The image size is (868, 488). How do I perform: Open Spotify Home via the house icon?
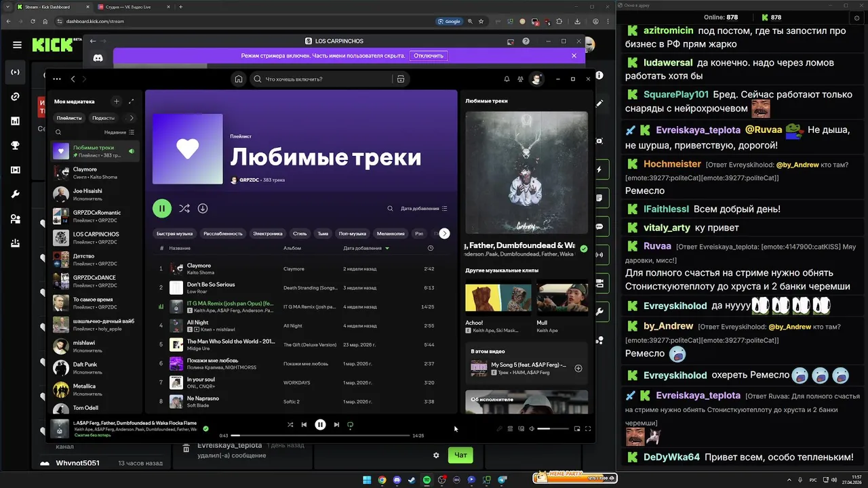tap(239, 79)
